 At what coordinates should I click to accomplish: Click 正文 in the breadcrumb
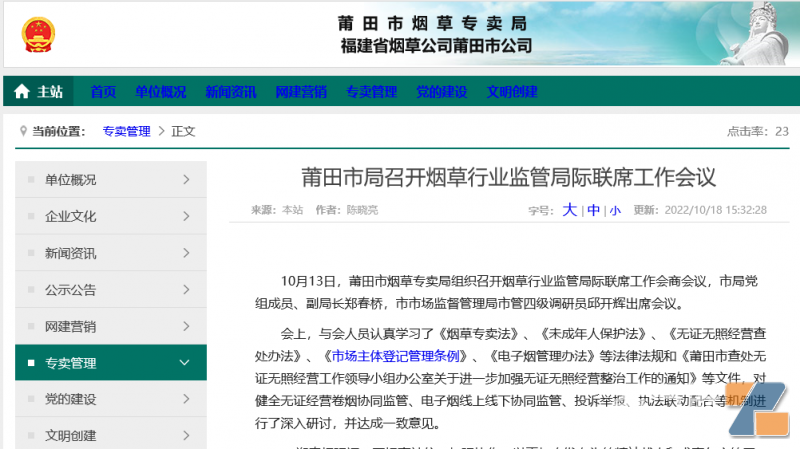[x=183, y=131]
